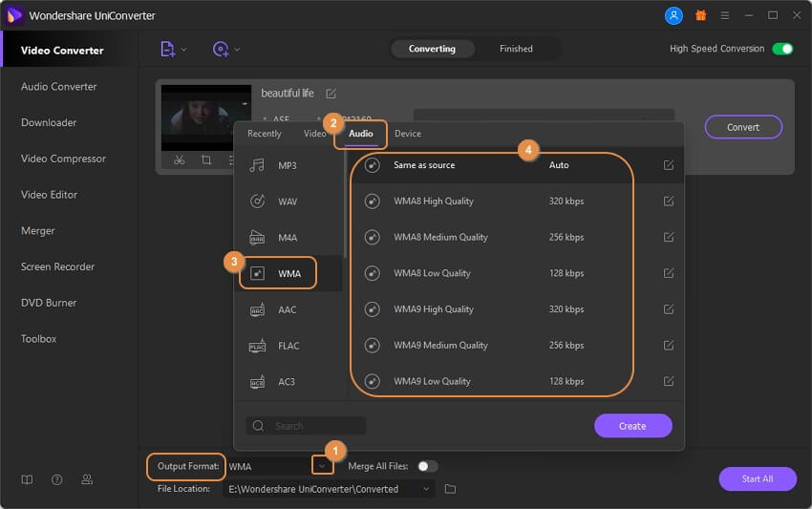Viewport: 812px width, 509px height.
Task: Edit the WMA9 Medium Quality preset
Action: coord(669,346)
